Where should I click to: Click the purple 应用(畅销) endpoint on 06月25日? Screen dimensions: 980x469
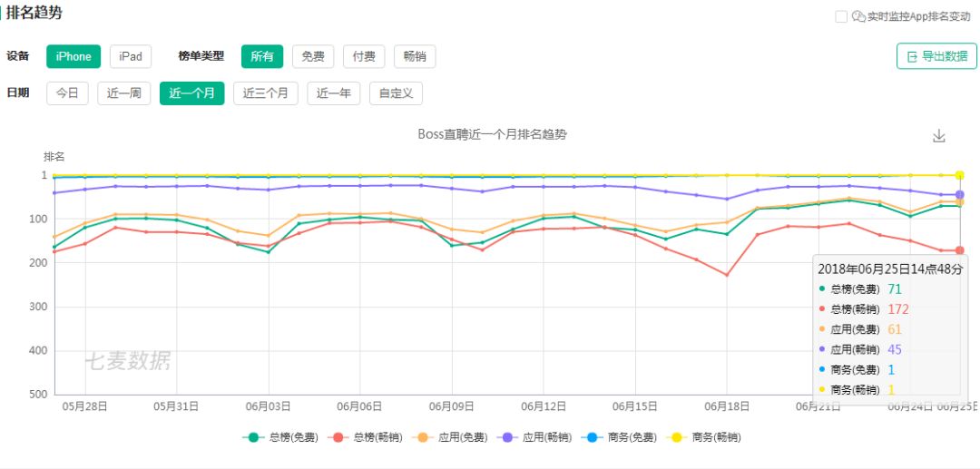coord(959,195)
